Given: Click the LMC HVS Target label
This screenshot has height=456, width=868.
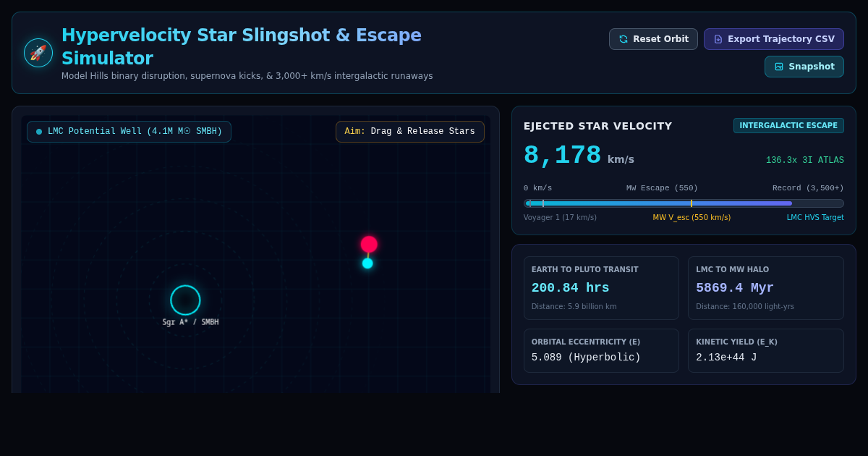Looking at the screenshot, I should tap(815, 218).
